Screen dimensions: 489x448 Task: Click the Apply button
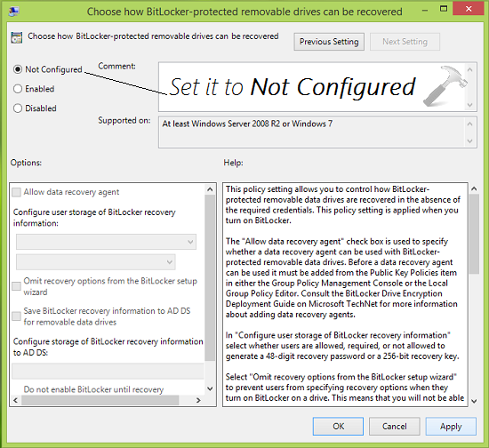tap(451, 426)
